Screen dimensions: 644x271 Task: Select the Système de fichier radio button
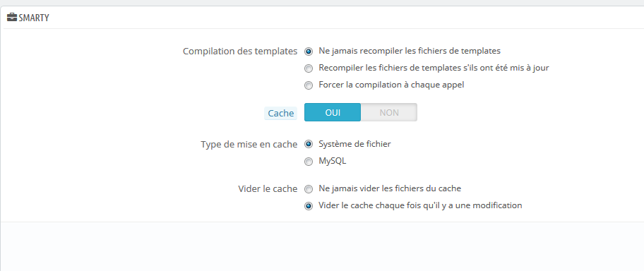(x=308, y=145)
